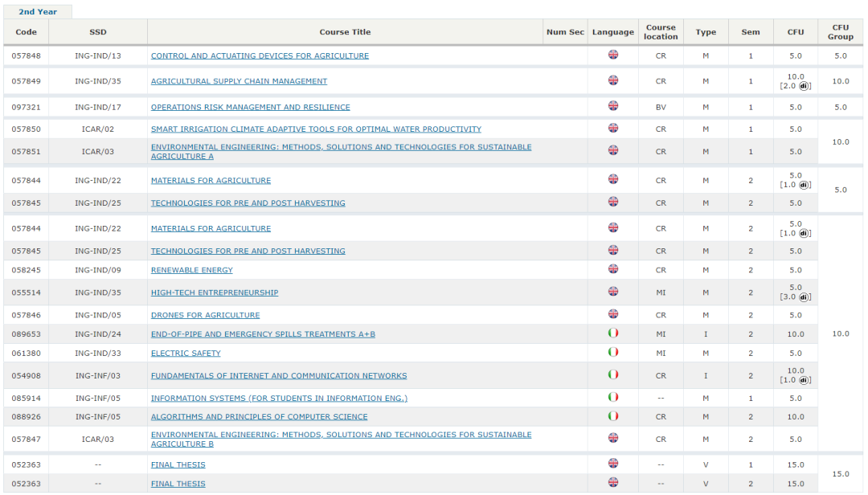Image resolution: width=868 pixels, height=495 pixels.
Task: Click 'di' info icon in Internet and Communication Networks row
Action: [x=804, y=380]
